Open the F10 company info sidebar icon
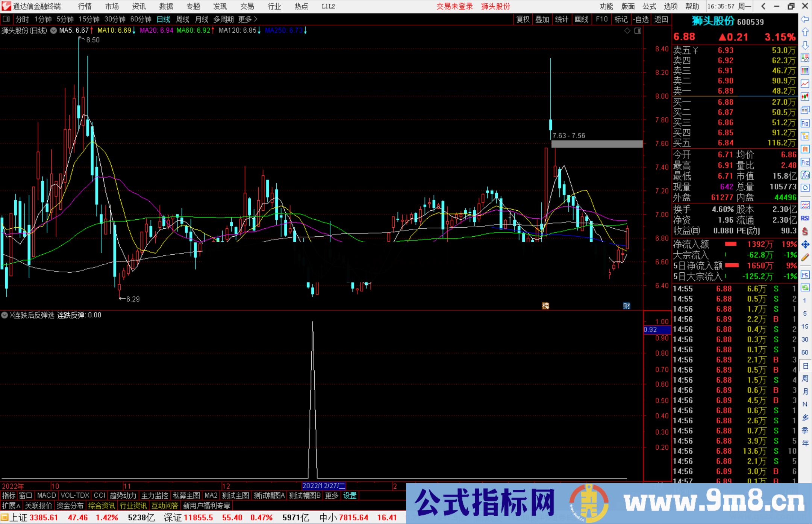Image resolution: width=812 pixels, height=524 pixels. [805, 123]
